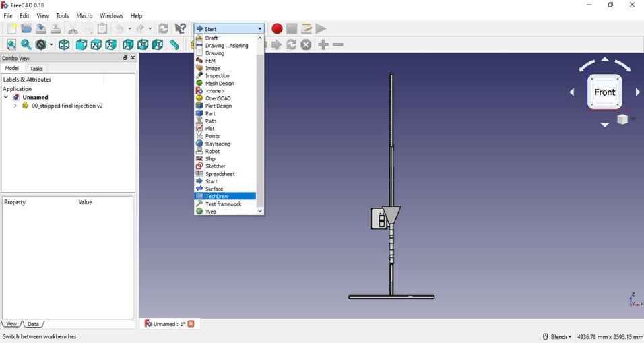Click workbench list scroll down arrow
The image size is (644, 343).
click(260, 211)
